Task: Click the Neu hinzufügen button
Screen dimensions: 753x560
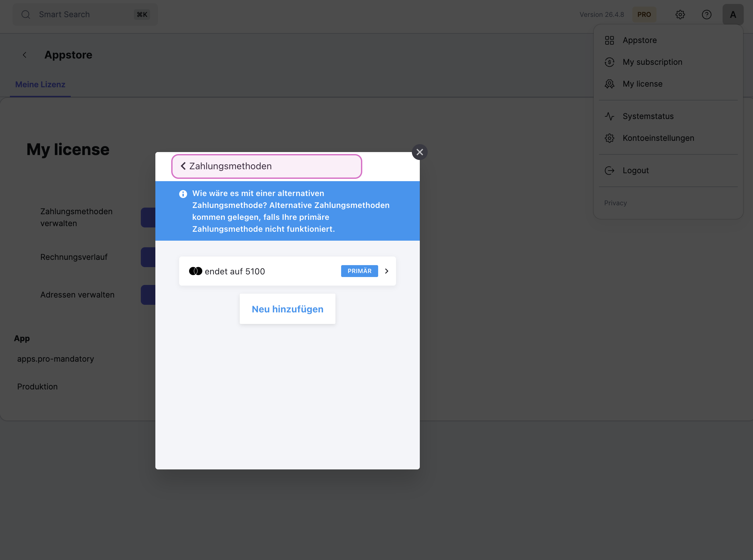Action: pos(287,309)
